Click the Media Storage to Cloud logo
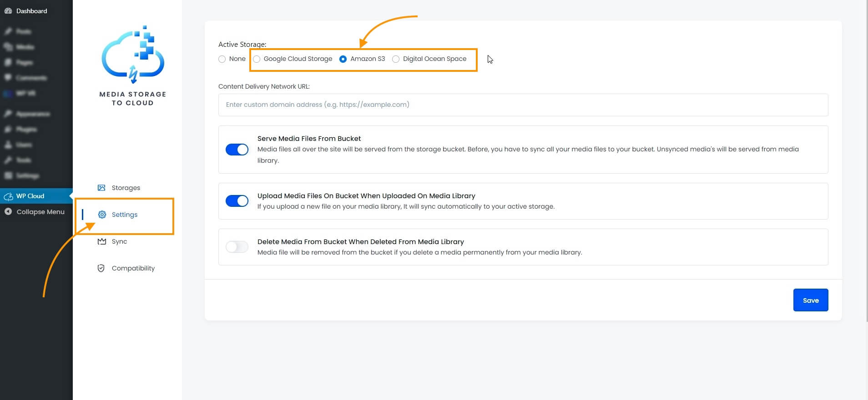 point(133,65)
